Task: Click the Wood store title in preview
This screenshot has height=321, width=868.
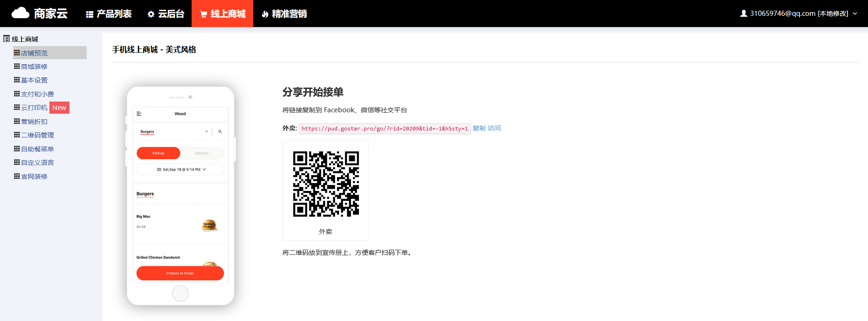Action: pos(180,114)
